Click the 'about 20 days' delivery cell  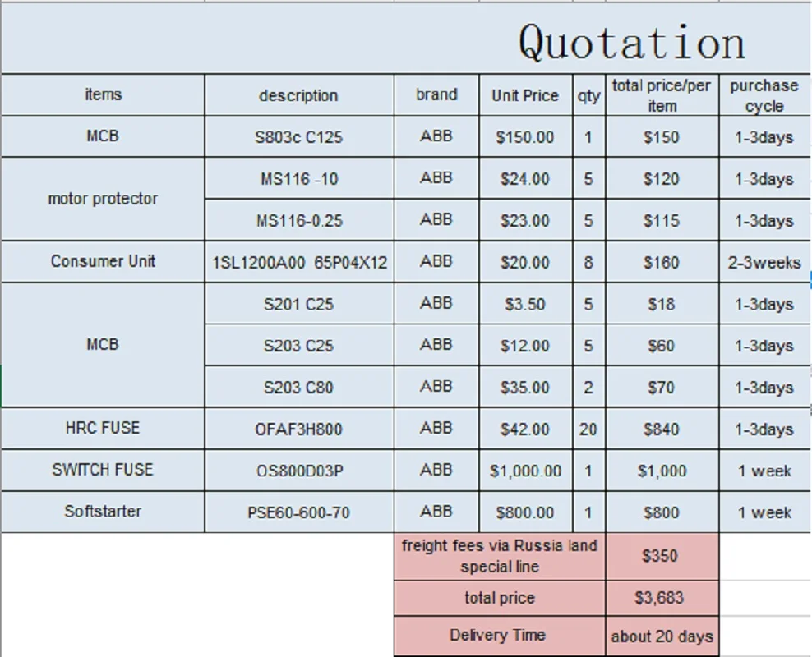coord(662,636)
